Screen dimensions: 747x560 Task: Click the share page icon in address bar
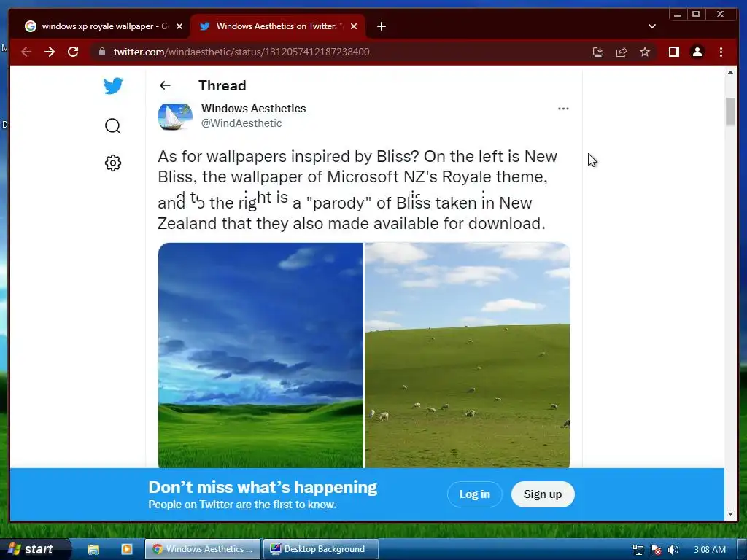[622, 52]
